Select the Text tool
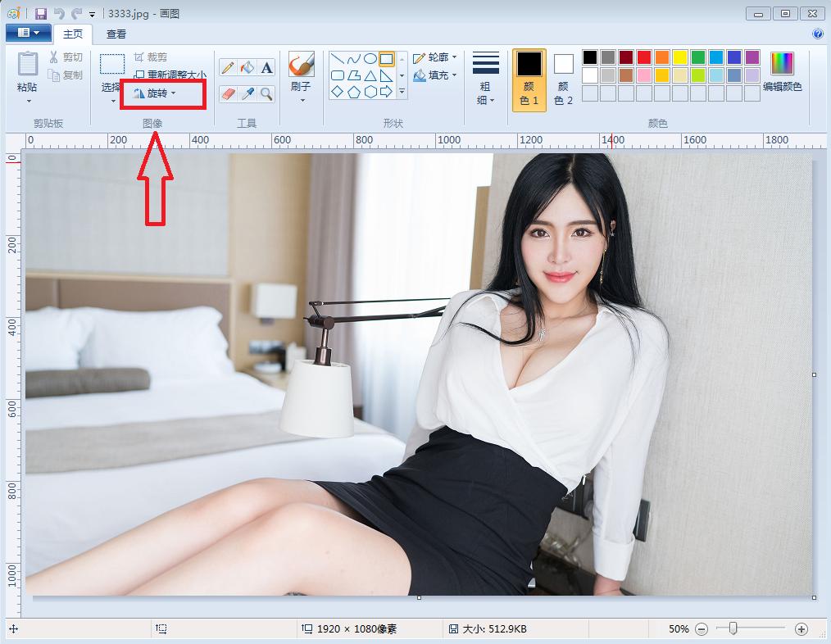 (x=266, y=67)
